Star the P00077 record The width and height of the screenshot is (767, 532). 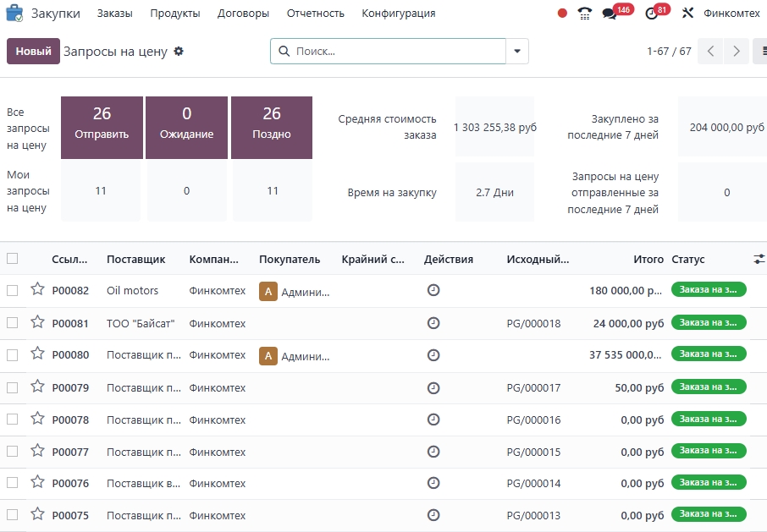37,451
